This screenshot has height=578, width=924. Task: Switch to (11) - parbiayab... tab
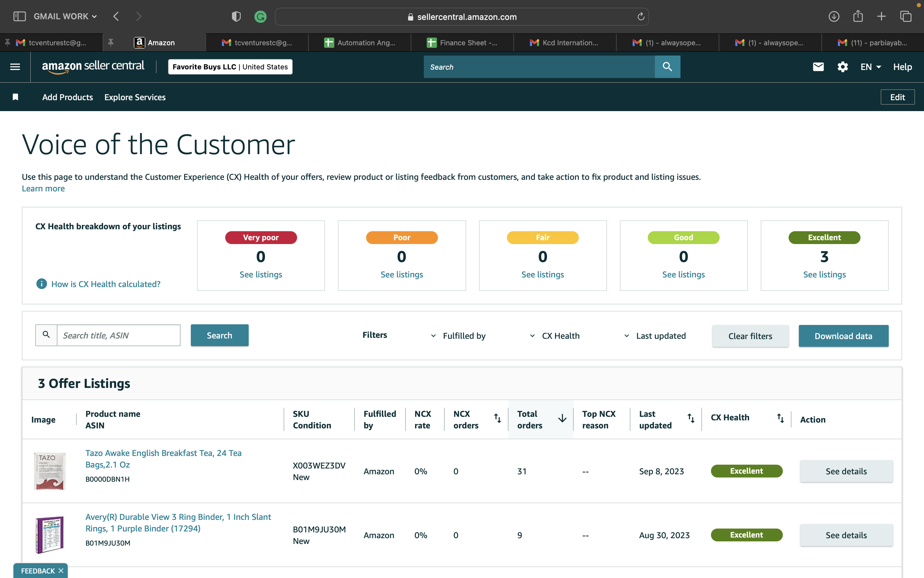tap(873, 42)
